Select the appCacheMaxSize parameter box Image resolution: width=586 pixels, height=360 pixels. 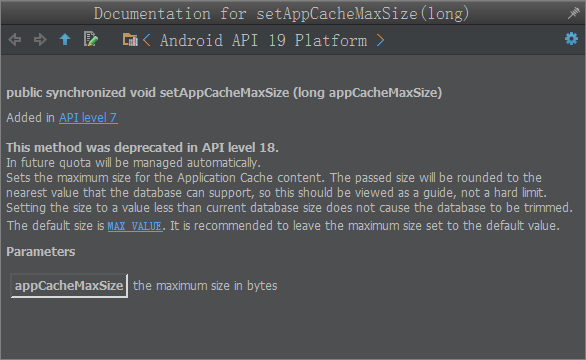(x=69, y=286)
